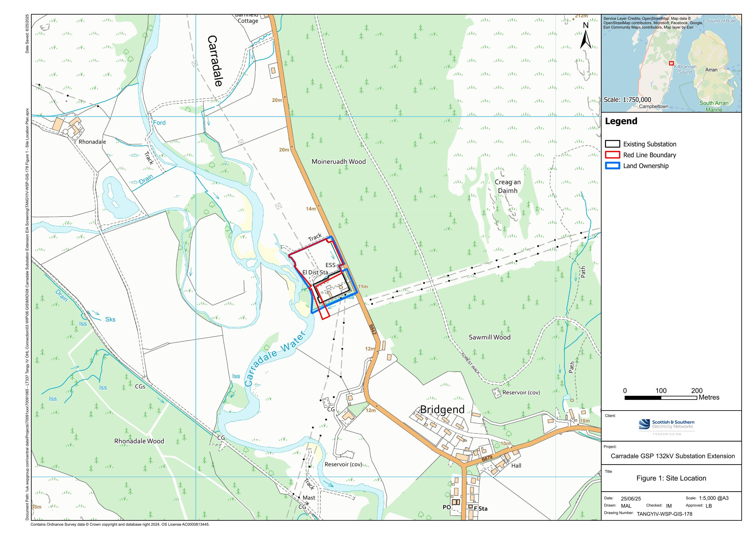
Task: Click the 'B879' road label
Action: [487, 458]
